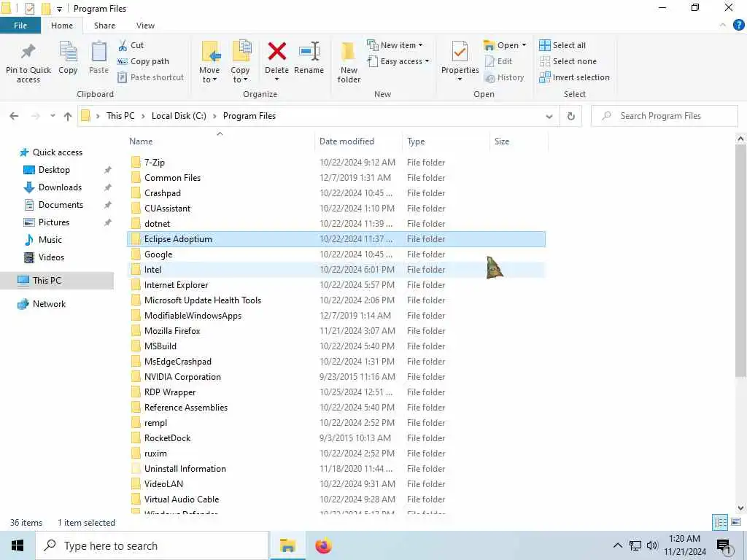Screen dimensions: 747x560
Task: Open the File menu tab
Action: [20, 26]
